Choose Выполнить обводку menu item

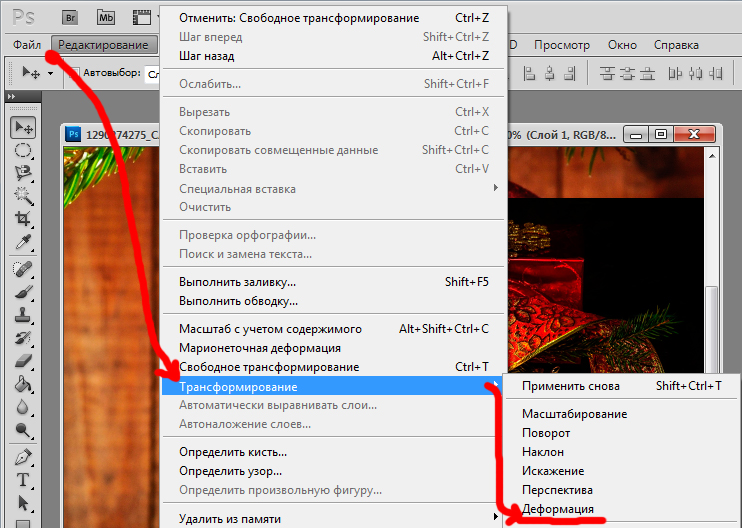334,301
